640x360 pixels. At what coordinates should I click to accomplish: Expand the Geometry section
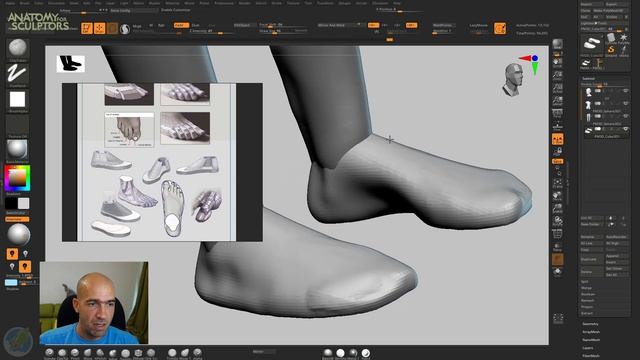(590, 324)
